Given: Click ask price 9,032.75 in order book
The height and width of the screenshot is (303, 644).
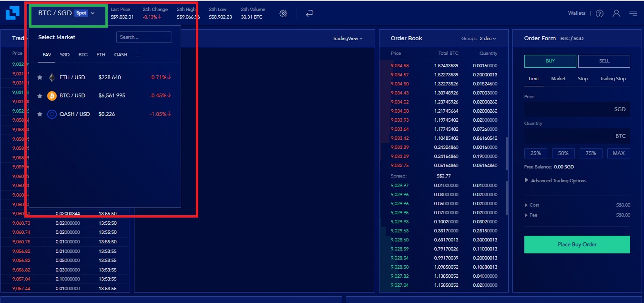Looking at the screenshot, I should point(399,166).
